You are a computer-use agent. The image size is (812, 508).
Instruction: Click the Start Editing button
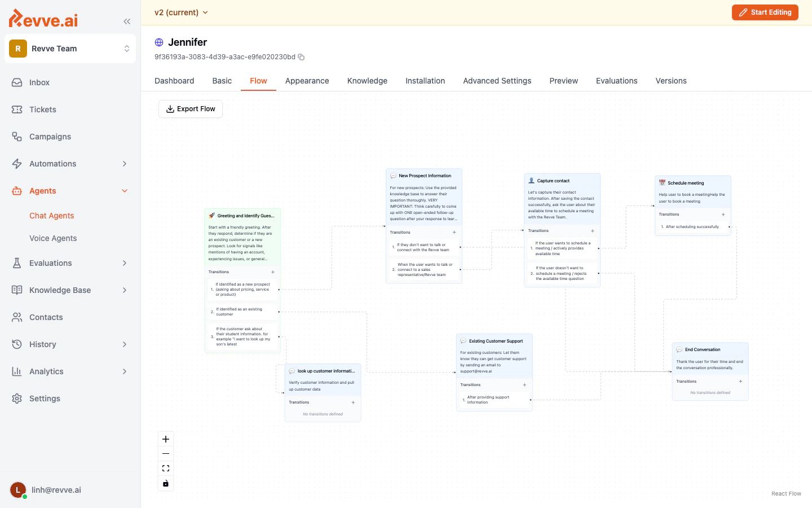(765, 12)
